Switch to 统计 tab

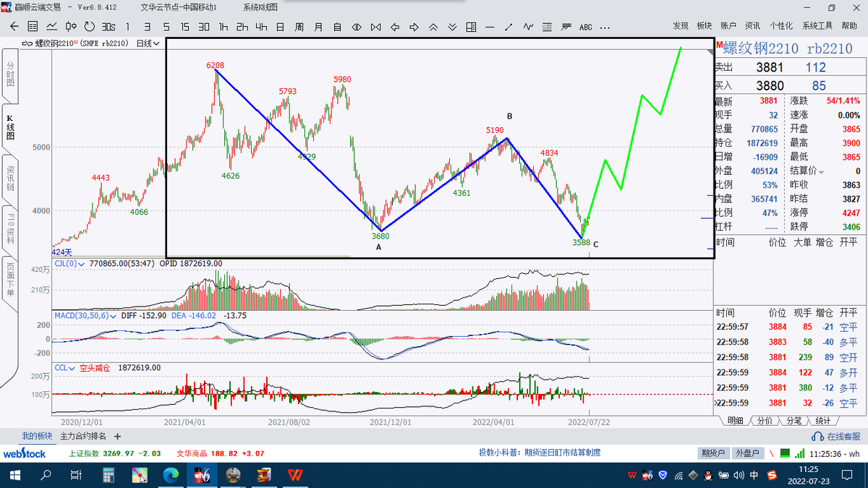(822, 421)
